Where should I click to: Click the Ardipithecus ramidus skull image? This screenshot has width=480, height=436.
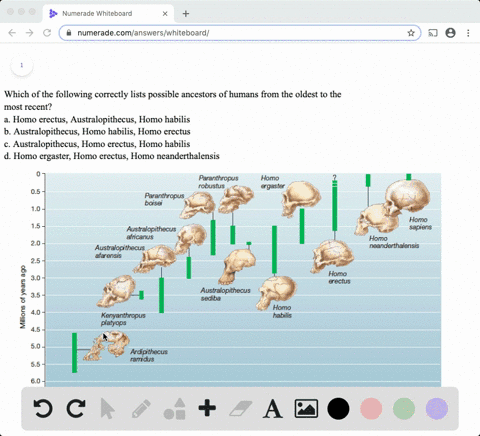pyautogui.click(x=107, y=346)
